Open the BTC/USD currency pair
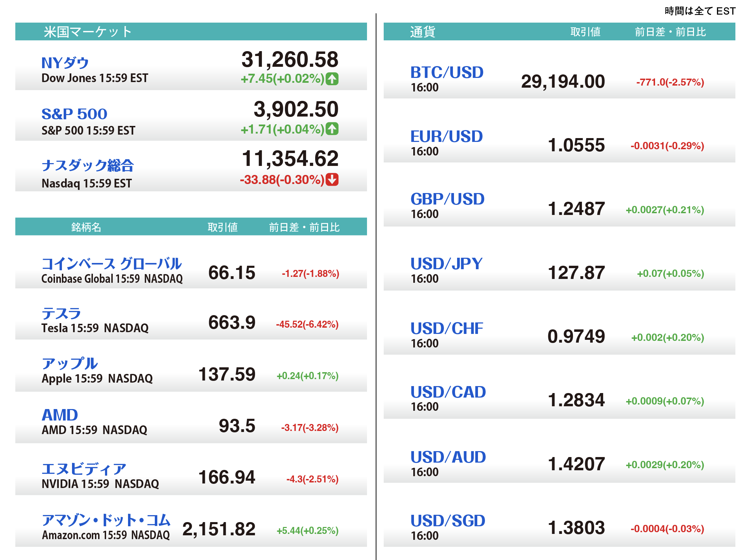The height and width of the screenshot is (560, 750). click(447, 72)
